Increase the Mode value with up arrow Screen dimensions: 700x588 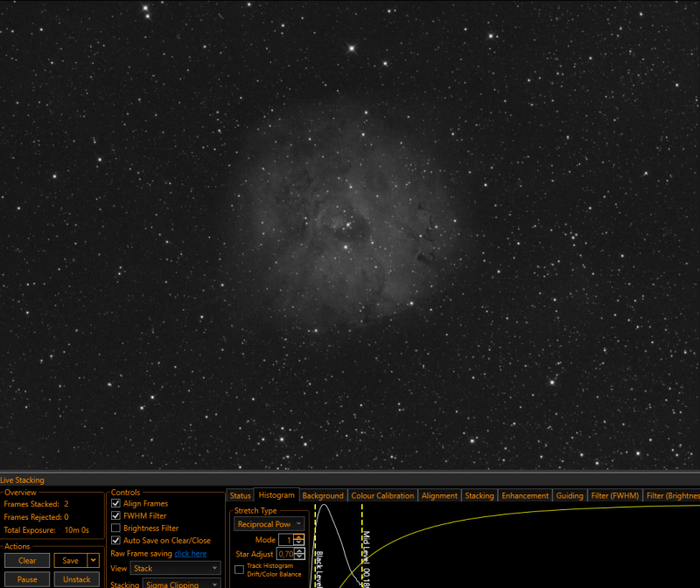(299, 537)
